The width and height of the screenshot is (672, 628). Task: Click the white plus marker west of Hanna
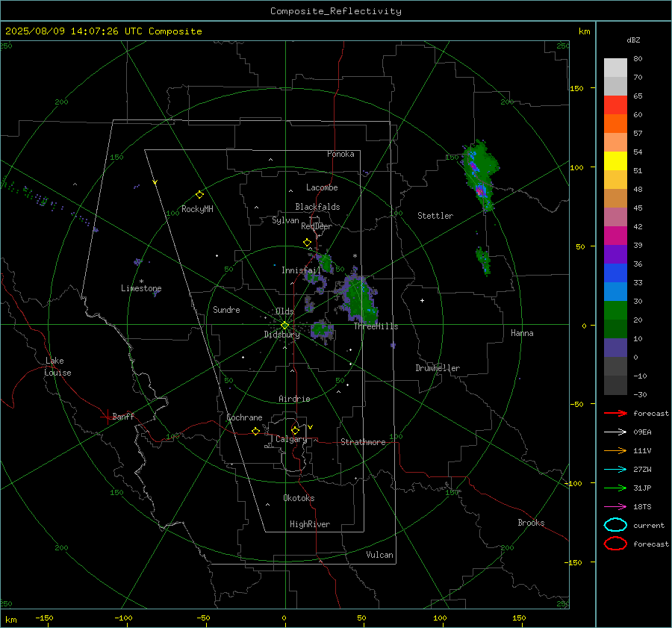422,300
